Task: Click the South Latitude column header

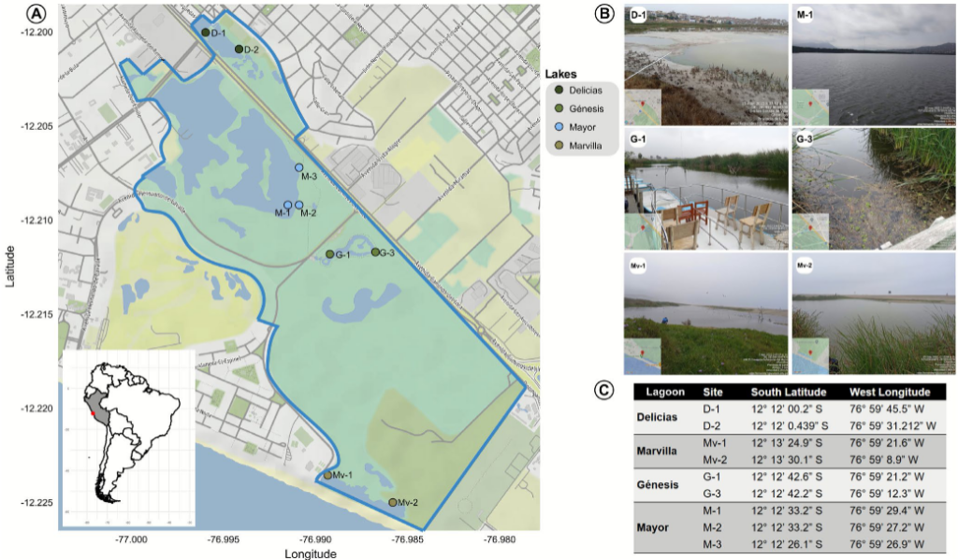Action: tap(789, 392)
